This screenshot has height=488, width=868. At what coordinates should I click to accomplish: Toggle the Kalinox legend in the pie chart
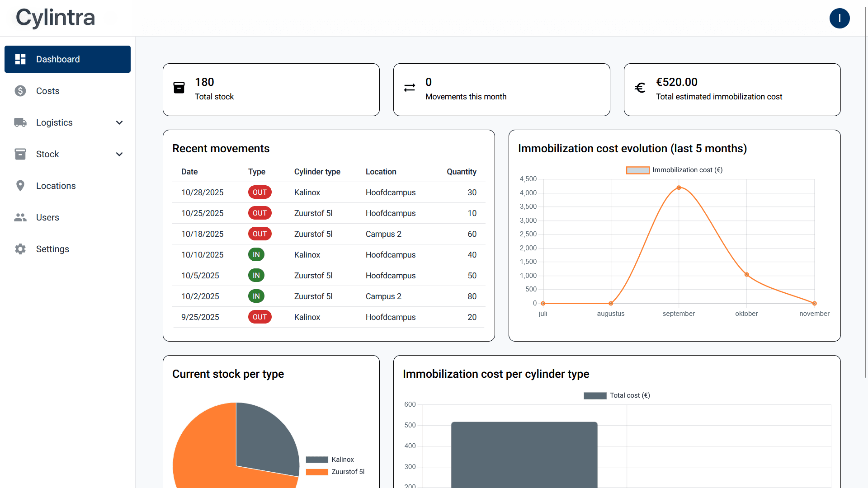click(x=330, y=460)
